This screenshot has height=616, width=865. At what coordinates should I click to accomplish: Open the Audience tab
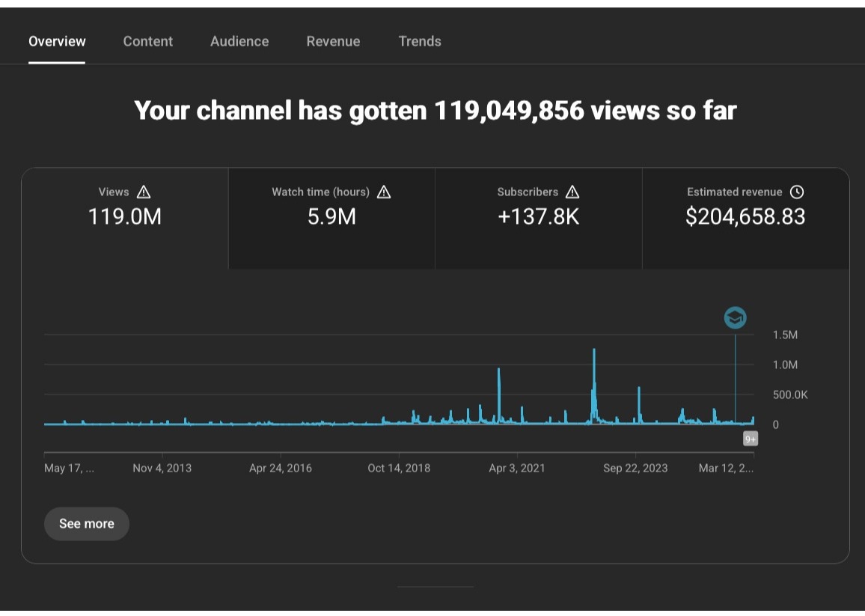pos(239,41)
